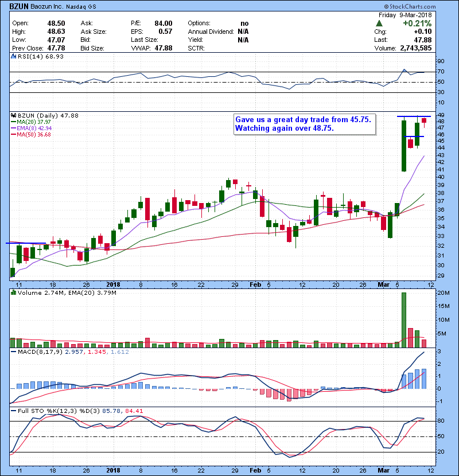The height and width of the screenshot is (476, 459).
Task: Click the SCTR label
Action: (196, 48)
